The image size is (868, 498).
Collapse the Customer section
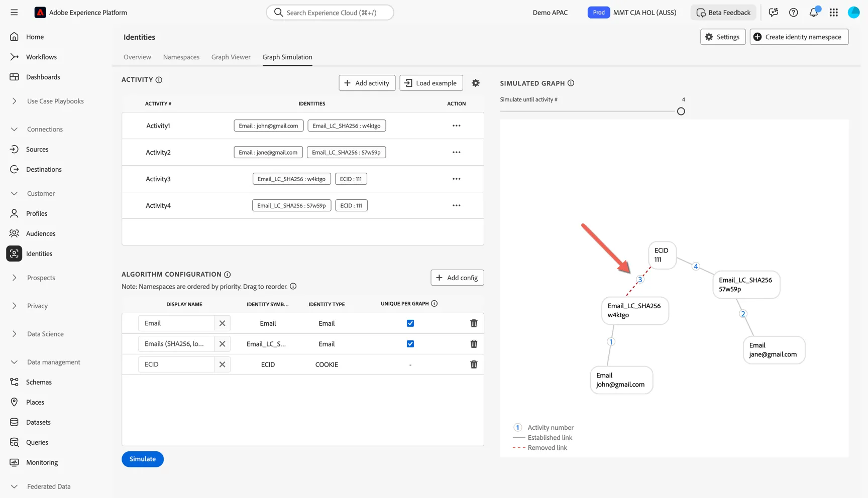[14, 193]
